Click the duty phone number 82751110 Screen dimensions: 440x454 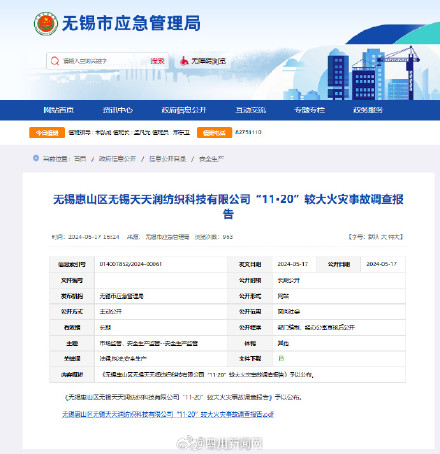[x=248, y=132]
